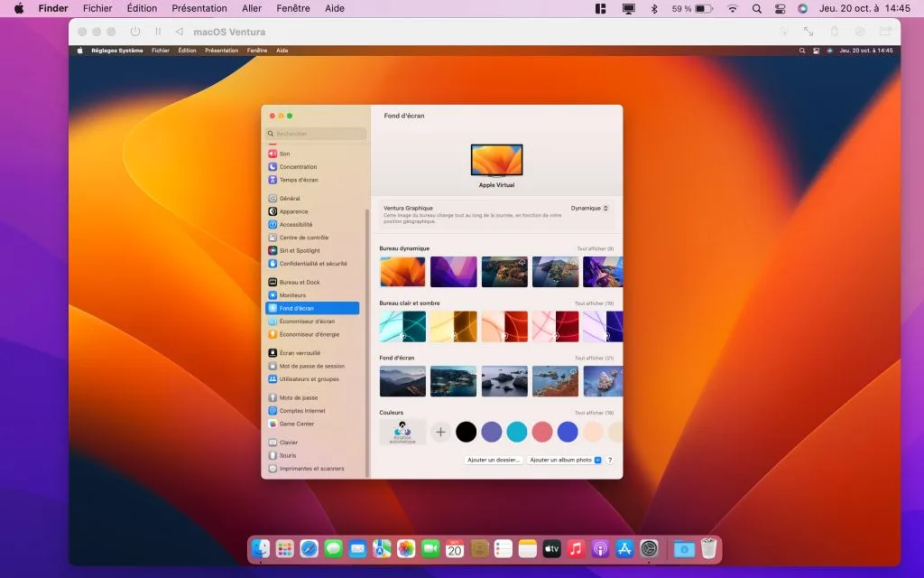Open host Spotlight search in menu bar
The width and height of the screenshot is (924, 578).
(x=757, y=9)
